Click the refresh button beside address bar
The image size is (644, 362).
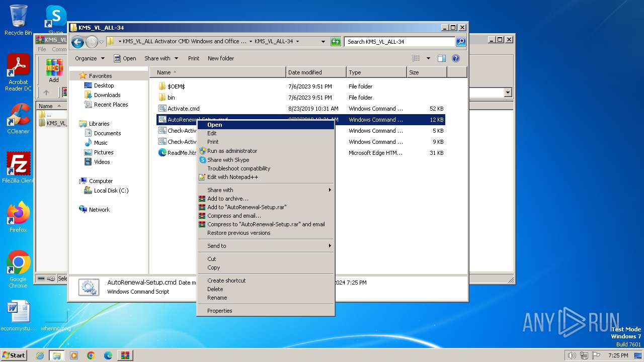(336, 42)
